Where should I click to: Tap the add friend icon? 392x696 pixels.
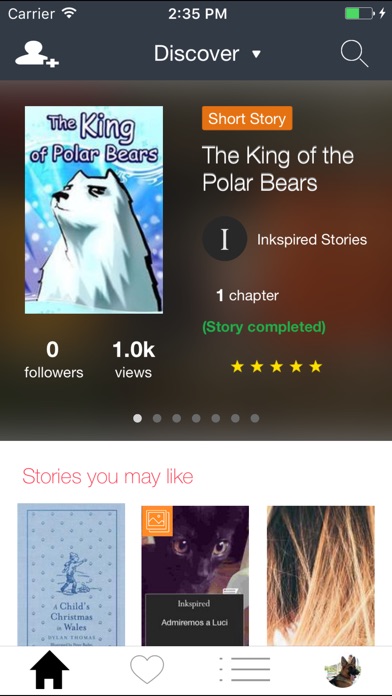pos(37,54)
